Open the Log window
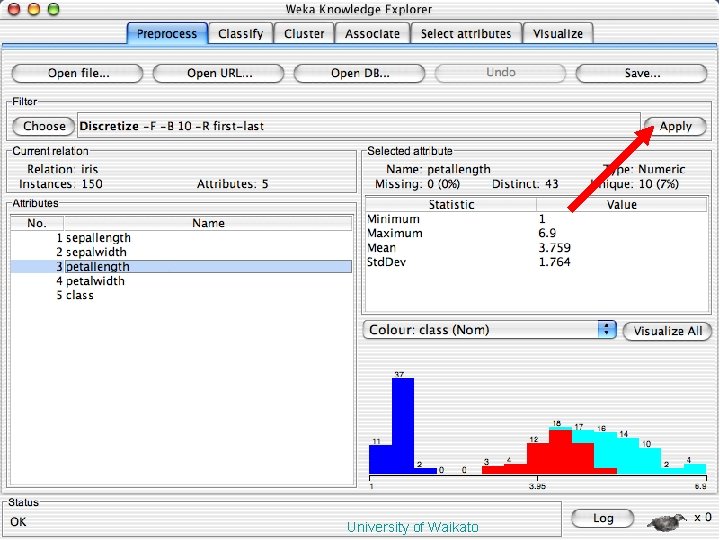Viewport: 720px width, 540px height. [x=603, y=518]
